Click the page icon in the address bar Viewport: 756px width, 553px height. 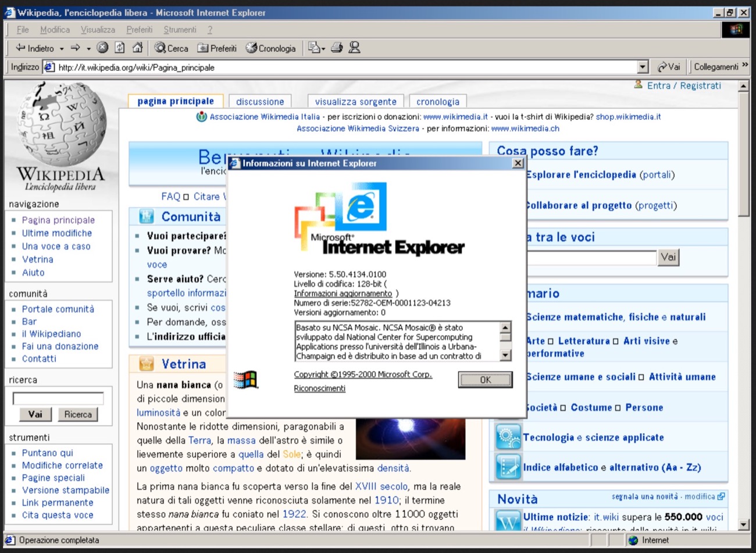pos(49,67)
